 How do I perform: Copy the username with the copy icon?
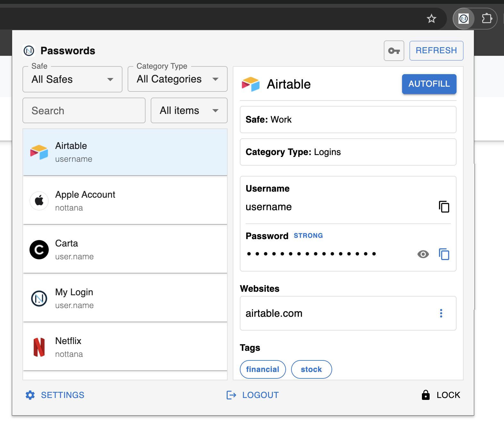444,207
